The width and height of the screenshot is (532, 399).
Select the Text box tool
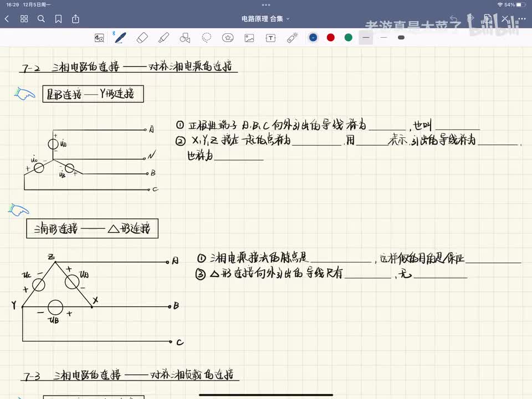click(270, 38)
